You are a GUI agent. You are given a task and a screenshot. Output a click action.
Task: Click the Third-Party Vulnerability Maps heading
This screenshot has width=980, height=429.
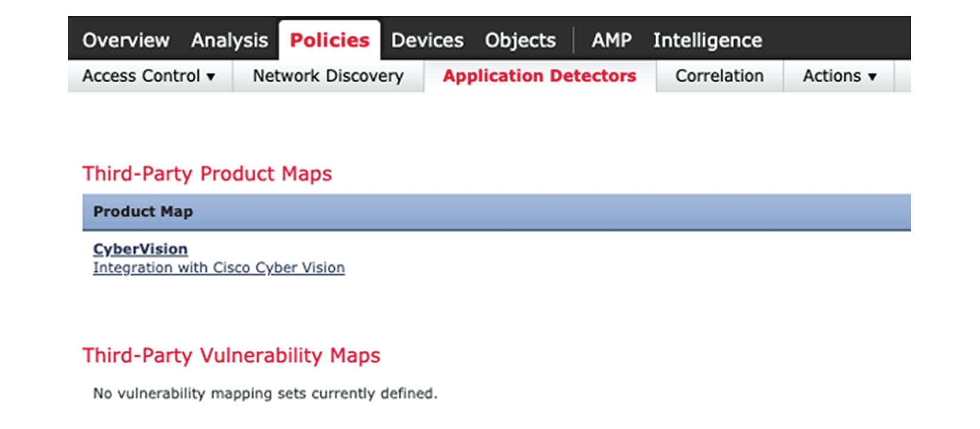(x=231, y=355)
